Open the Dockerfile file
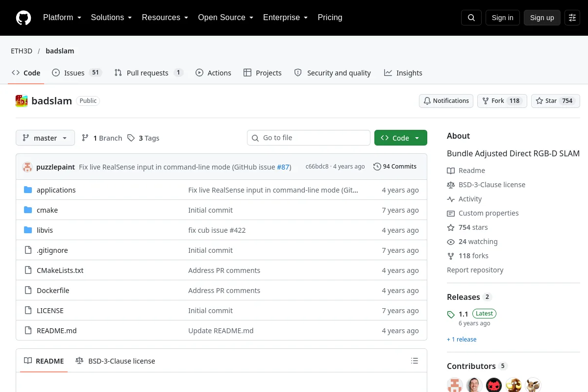588x392 pixels. 53,291
